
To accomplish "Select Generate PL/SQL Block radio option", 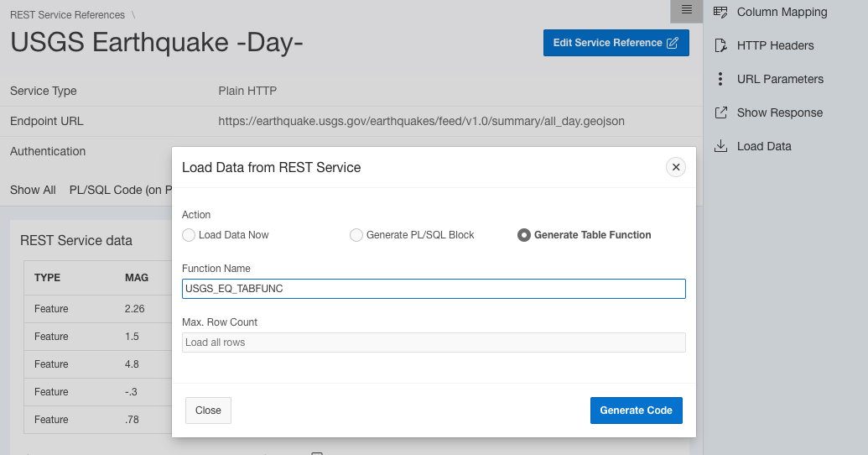I will pyautogui.click(x=356, y=235).
